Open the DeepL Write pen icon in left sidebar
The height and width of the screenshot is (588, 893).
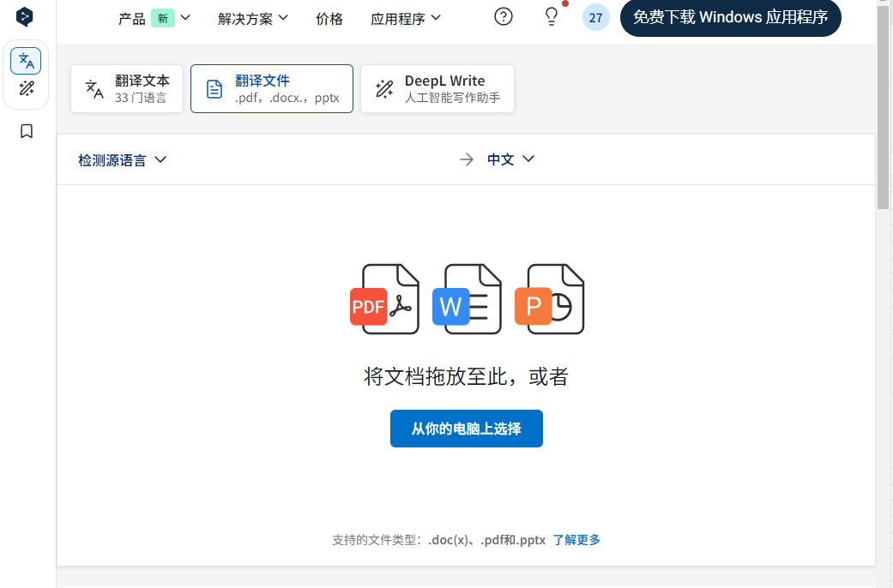point(27,88)
